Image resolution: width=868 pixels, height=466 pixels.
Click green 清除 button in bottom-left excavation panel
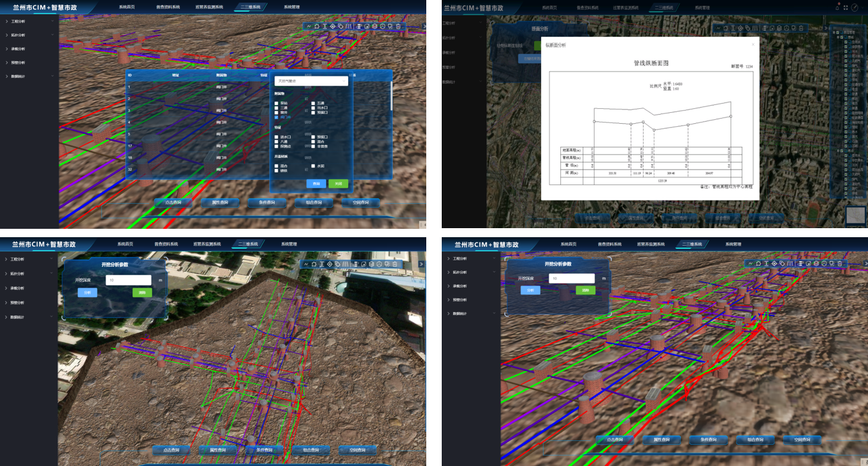pos(142,293)
